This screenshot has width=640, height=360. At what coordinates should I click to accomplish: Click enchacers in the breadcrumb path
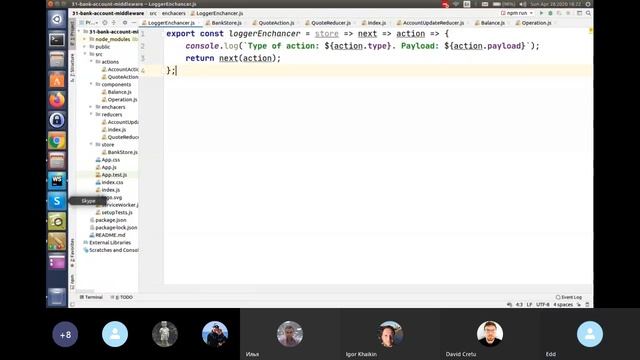pyautogui.click(x=173, y=13)
